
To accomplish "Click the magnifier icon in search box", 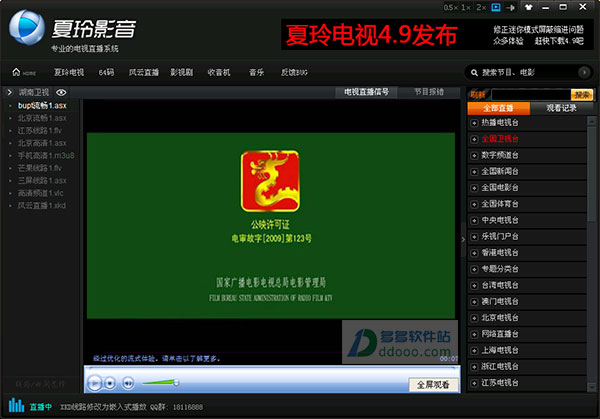I will [474, 73].
